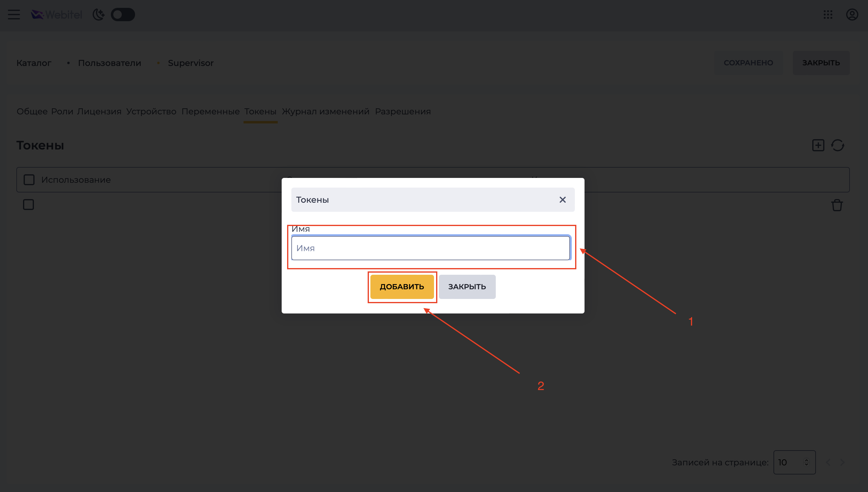The height and width of the screenshot is (492, 868).
Task: Click the ЗАКРЫТЬ button in page header
Action: click(821, 63)
